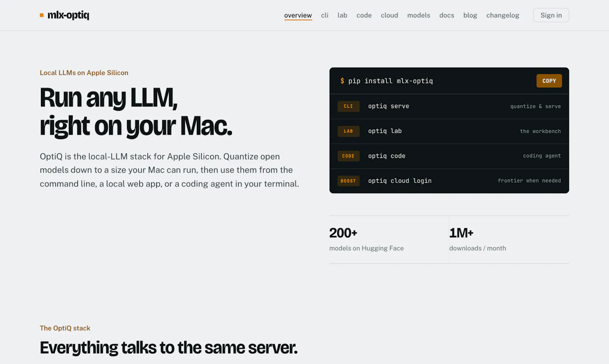Copy the pip install command
609x364 pixels.
point(549,81)
